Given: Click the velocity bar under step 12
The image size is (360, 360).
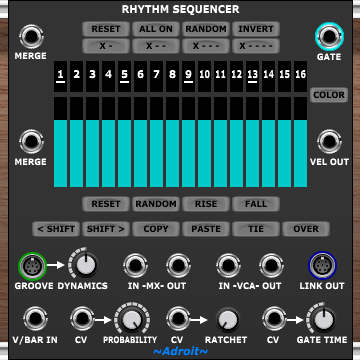Looking at the screenshot, I should click(236, 142).
